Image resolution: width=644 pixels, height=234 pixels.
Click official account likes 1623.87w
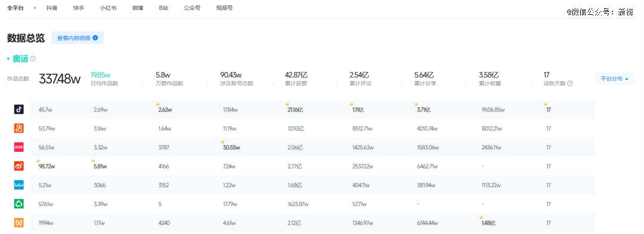pyautogui.click(x=299, y=204)
